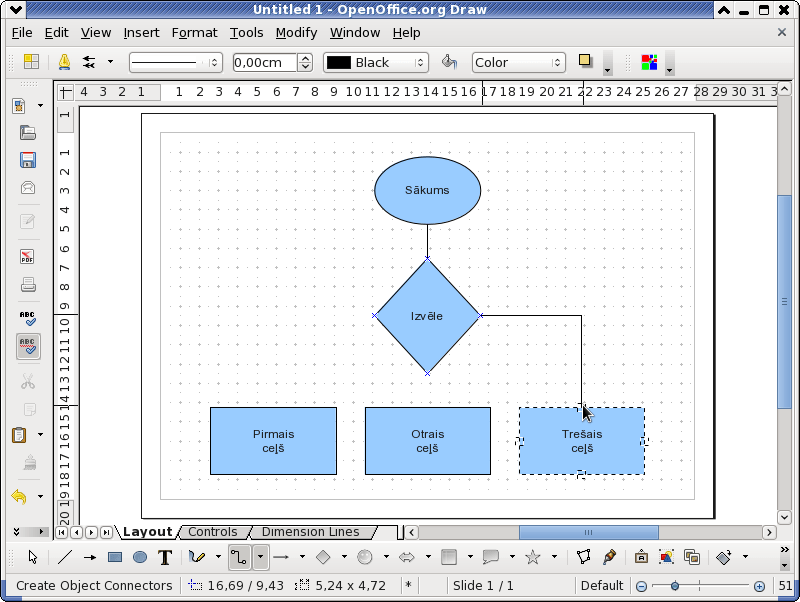The width and height of the screenshot is (800, 602).
Task: Click the Undo arrow icon
Action: coord(19,496)
